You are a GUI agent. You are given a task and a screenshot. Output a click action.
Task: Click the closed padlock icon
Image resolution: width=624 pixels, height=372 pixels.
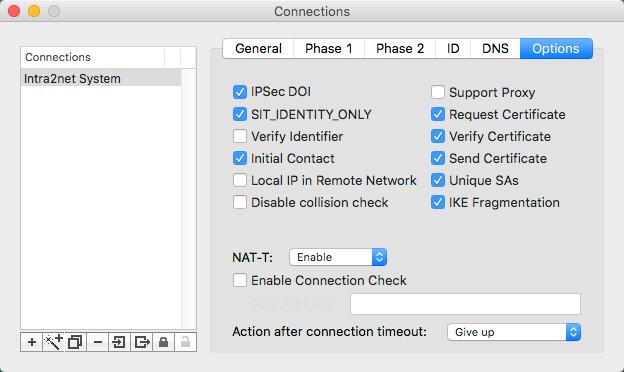pyautogui.click(x=163, y=342)
